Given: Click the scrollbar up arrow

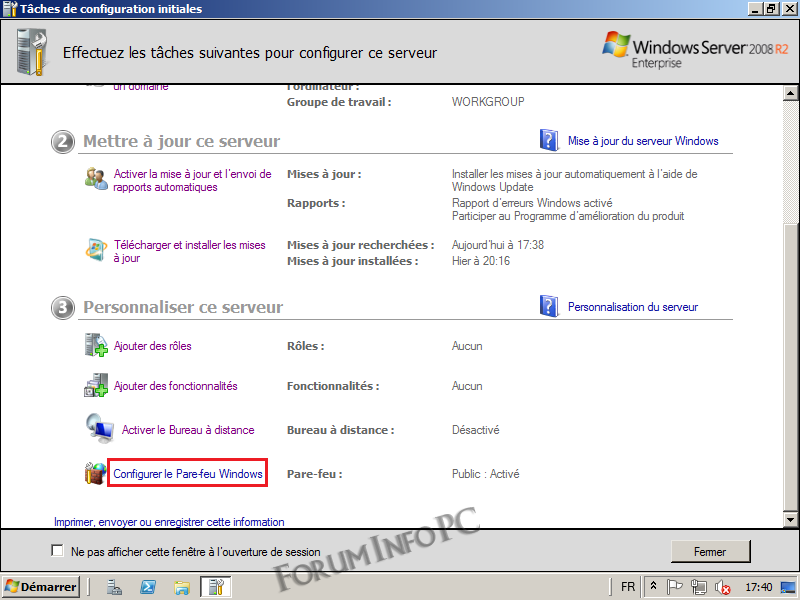Looking at the screenshot, I should [x=790, y=93].
